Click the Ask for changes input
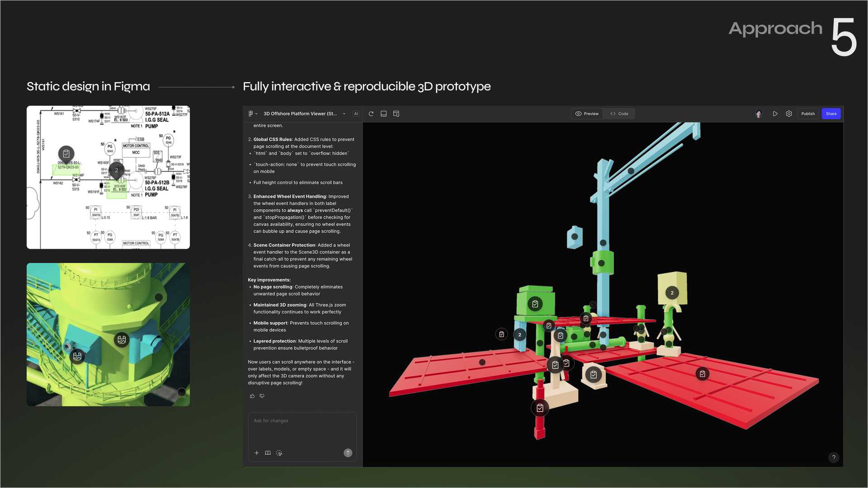 point(302,429)
